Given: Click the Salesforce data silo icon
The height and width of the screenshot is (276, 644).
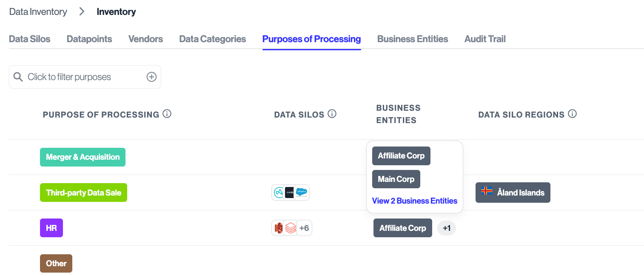Looking at the screenshot, I should [x=302, y=193].
